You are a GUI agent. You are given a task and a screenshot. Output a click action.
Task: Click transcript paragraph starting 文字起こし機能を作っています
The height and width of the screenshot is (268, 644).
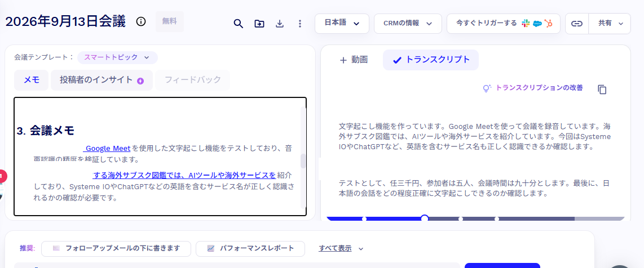coord(475,136)
